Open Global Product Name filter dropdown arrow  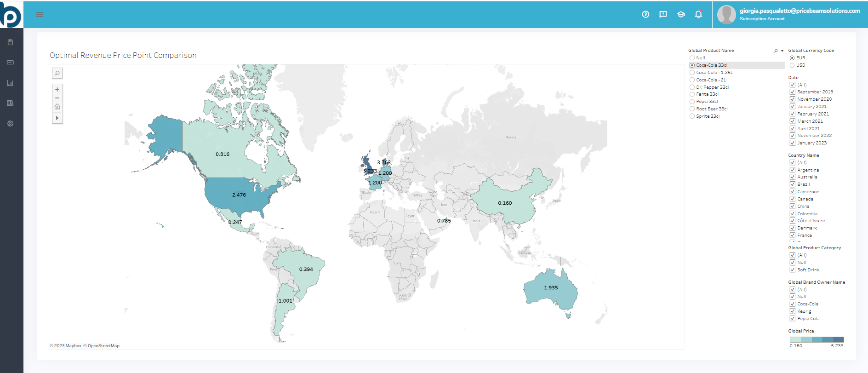tap(782, 51)
